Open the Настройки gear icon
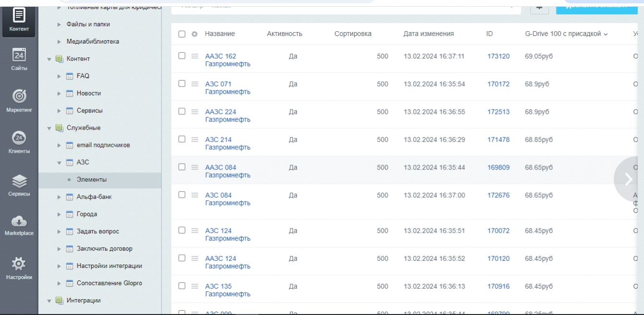Image resolution: width=644 pixels, height=315 pixels. [19, 264]
